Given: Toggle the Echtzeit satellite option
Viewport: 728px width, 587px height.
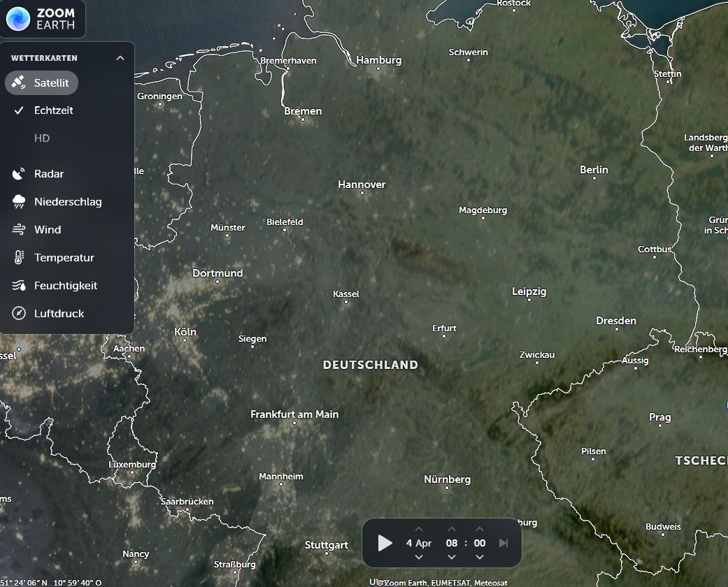Looking at the screenshot, I should tap(53, 110).
